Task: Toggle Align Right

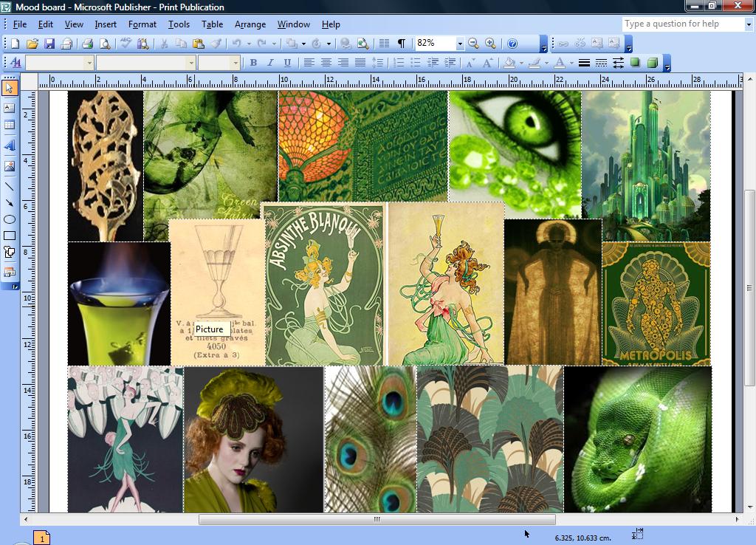Action: pyautogui.click(x=343, y=63)
